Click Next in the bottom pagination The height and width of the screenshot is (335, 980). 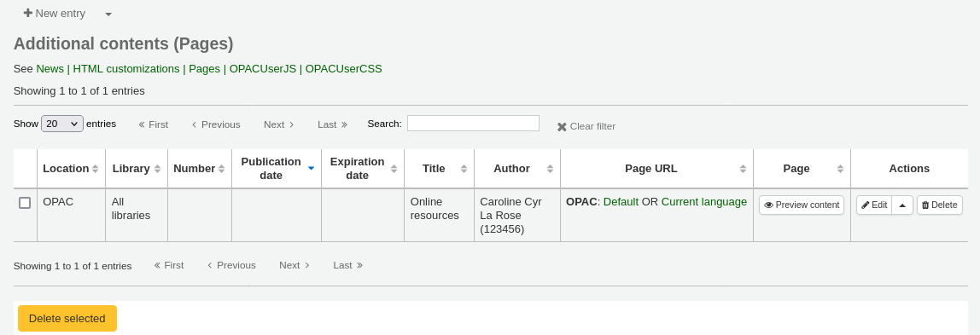[295, 265]
